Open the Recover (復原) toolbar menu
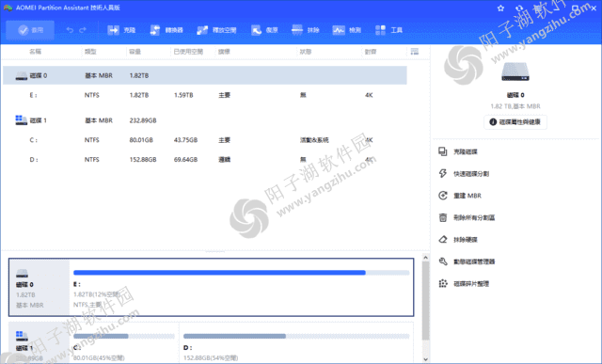Screen dimensions: 602x364 pos(264,30)
